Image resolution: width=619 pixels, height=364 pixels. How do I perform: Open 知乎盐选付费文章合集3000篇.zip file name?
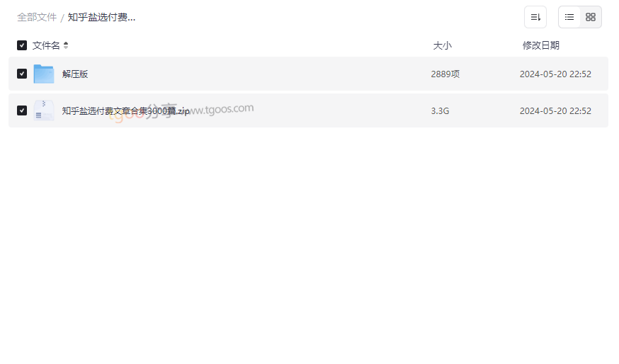point(125,111)
